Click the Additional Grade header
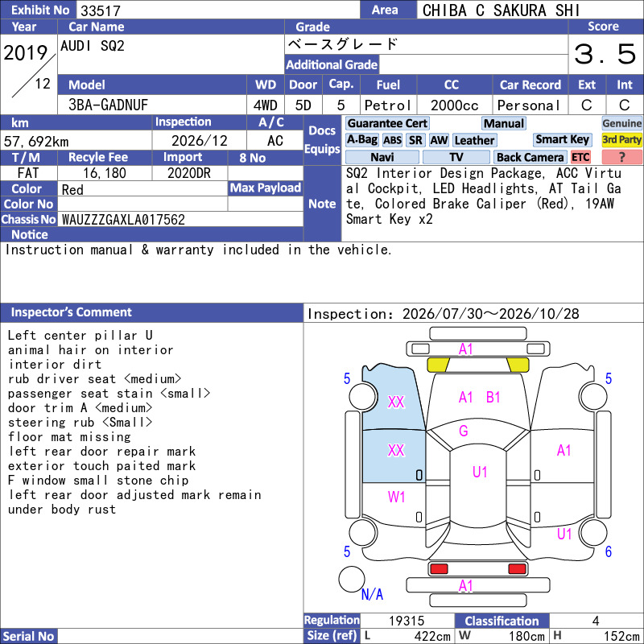The image size is (644, 644). coord(332,64)
